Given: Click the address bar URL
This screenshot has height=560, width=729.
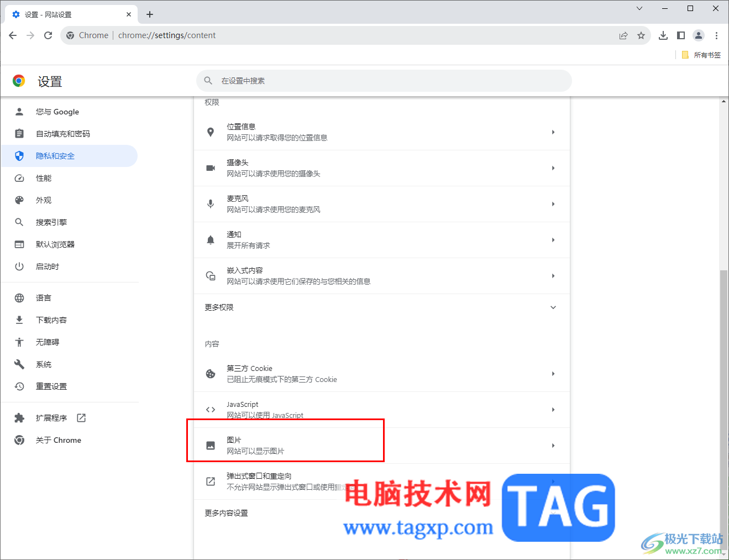Looking at the screenshot, I should coord(167,35).
